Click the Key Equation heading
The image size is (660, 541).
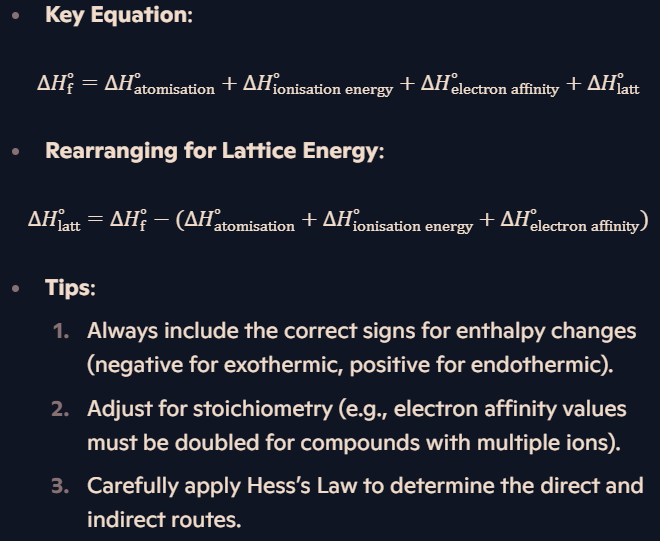(x=119, y=15)
